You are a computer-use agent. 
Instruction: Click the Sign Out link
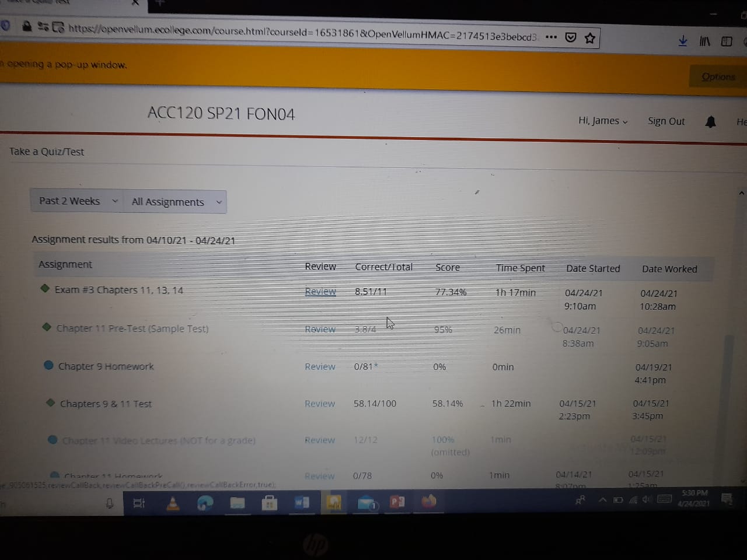[x=666, y=121]
